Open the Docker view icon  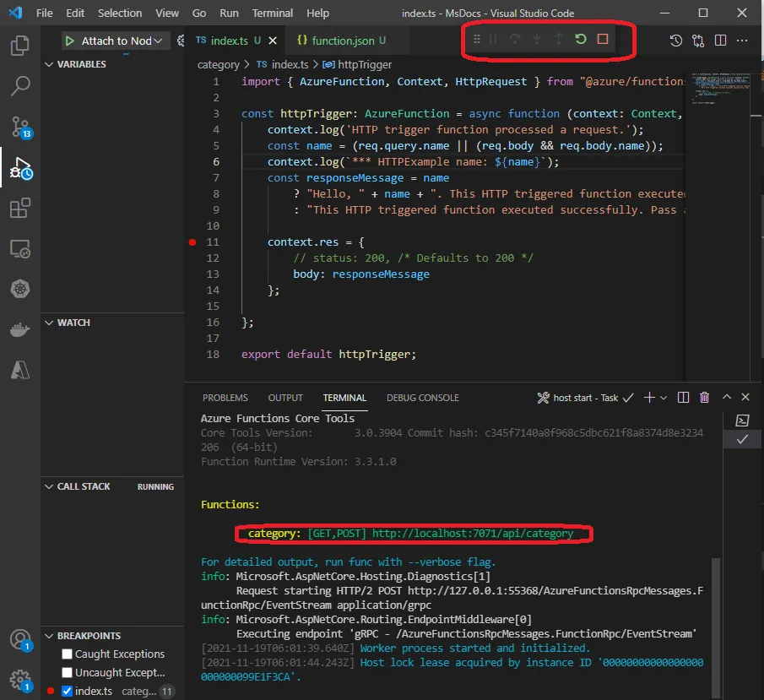20,330
